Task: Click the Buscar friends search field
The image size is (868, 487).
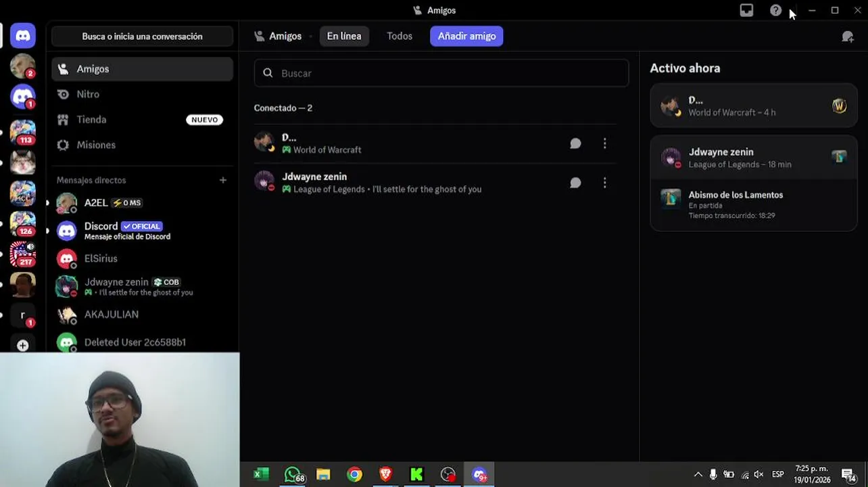Action: 441,73
